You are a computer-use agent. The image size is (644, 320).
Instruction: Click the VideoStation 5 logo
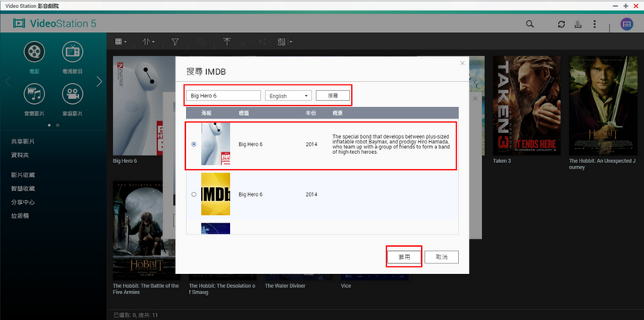[x=55, y=23]
